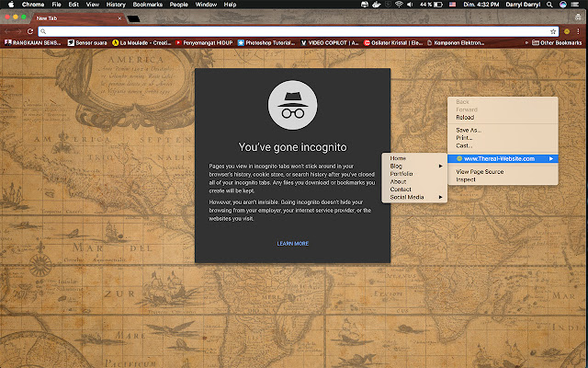Open the Apple menu
Screen dimensions: 588x368
tap(11, 5)
